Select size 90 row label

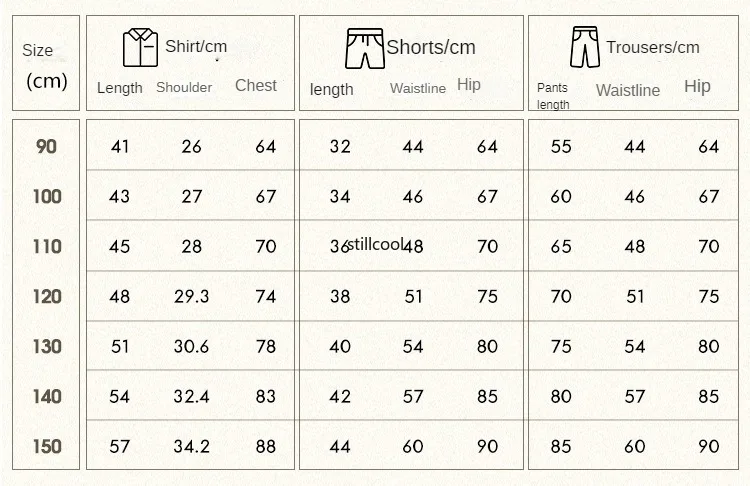point(46,146)
